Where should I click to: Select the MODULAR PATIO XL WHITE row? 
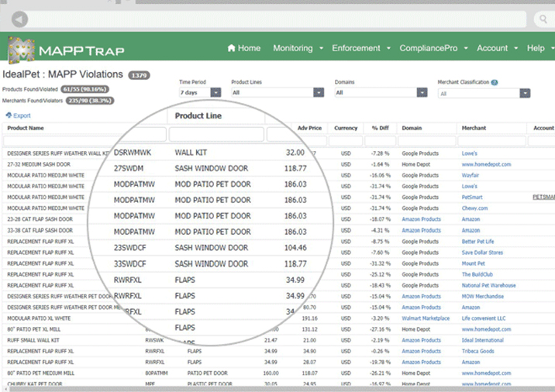click(x=277, y=318)
